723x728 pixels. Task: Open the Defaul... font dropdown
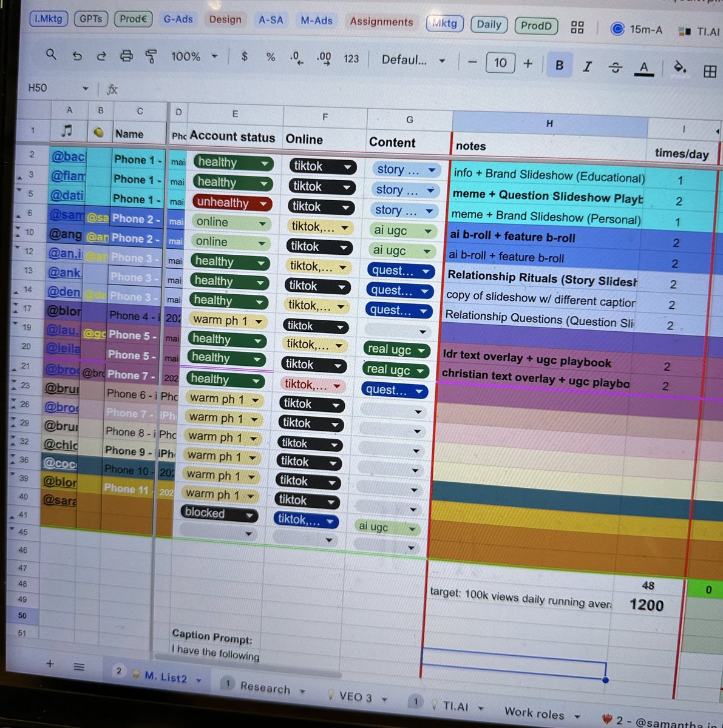pyautogui.click(x=413, y=60)
